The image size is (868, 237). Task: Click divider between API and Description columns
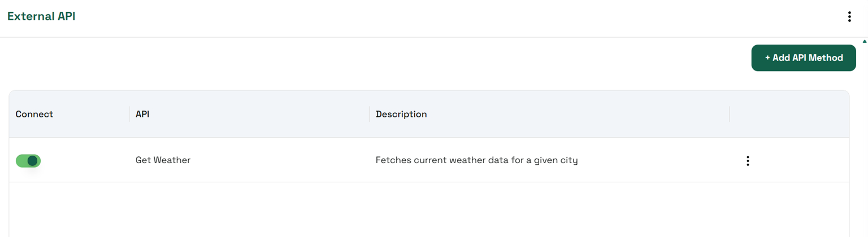tap(370, 114)
